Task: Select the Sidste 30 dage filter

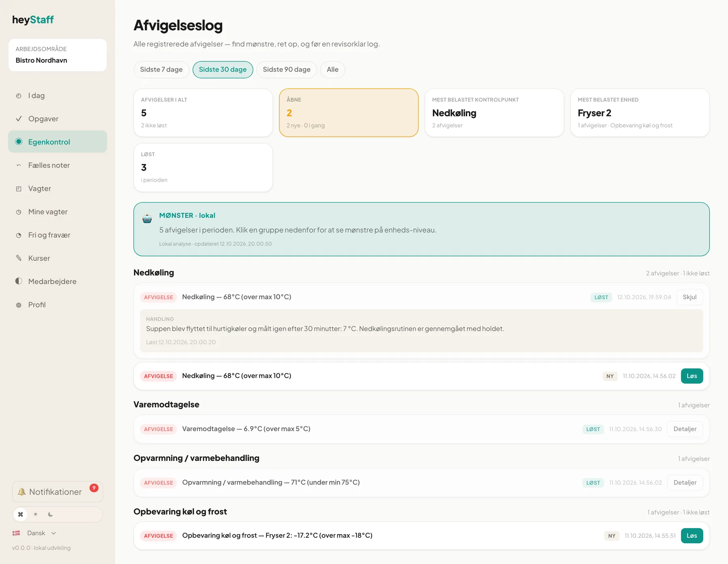Action: [223, 70]
